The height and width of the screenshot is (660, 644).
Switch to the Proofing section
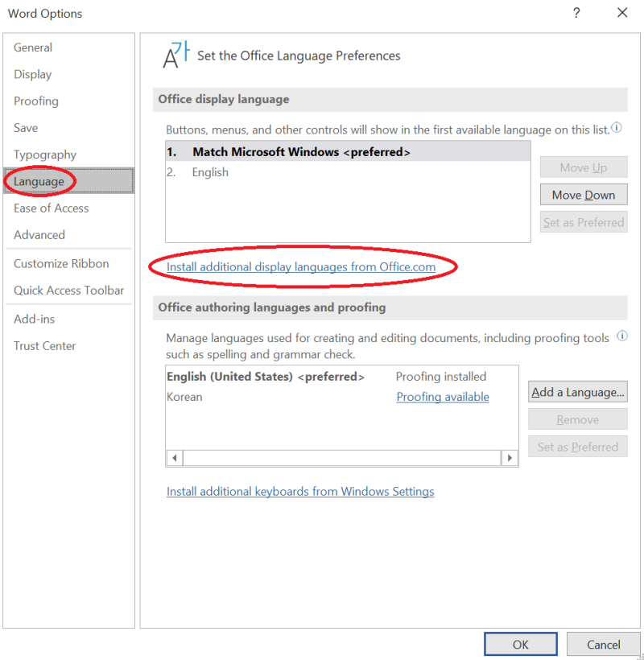(x=36, y=101)
